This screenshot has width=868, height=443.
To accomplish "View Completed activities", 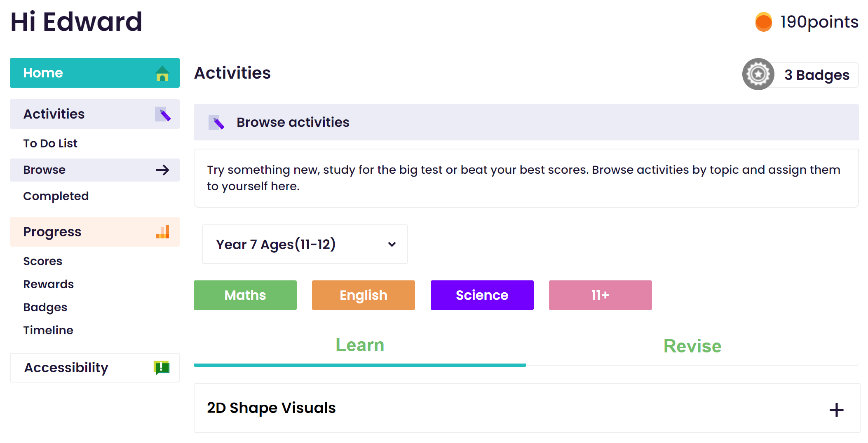I will point(56,196).
